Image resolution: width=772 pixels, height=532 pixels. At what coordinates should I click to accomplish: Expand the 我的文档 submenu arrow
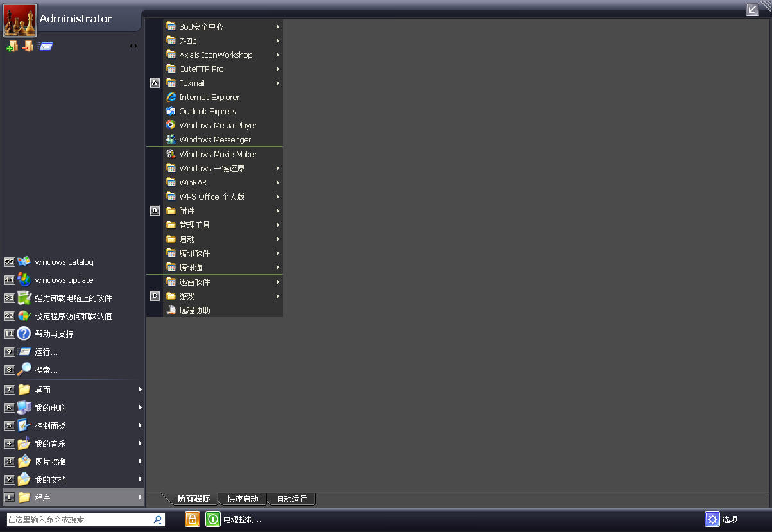(140, 479)
